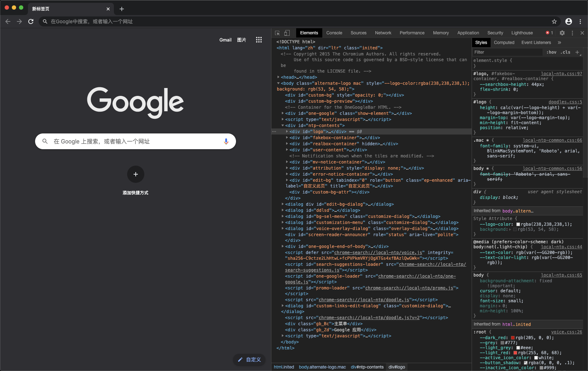The image size is (588, 371).
Task: Click the 自定义 customize pencil button
Action: click(x=249, y=360)
